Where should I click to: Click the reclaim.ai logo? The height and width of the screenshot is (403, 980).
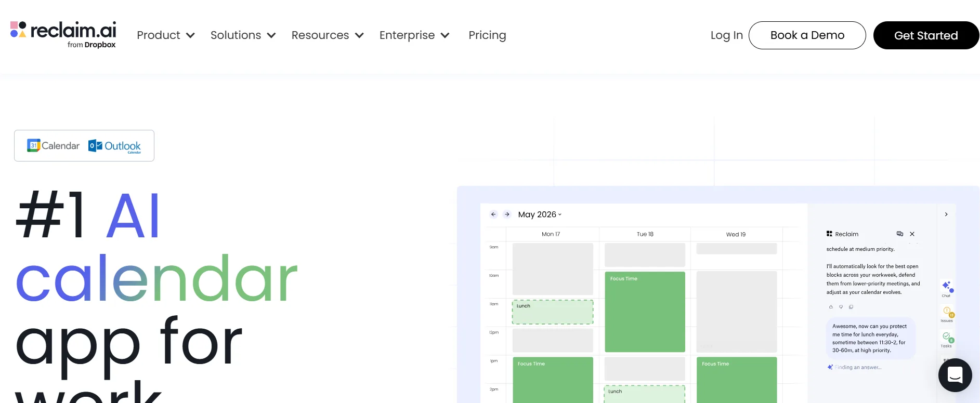(63, 35)
